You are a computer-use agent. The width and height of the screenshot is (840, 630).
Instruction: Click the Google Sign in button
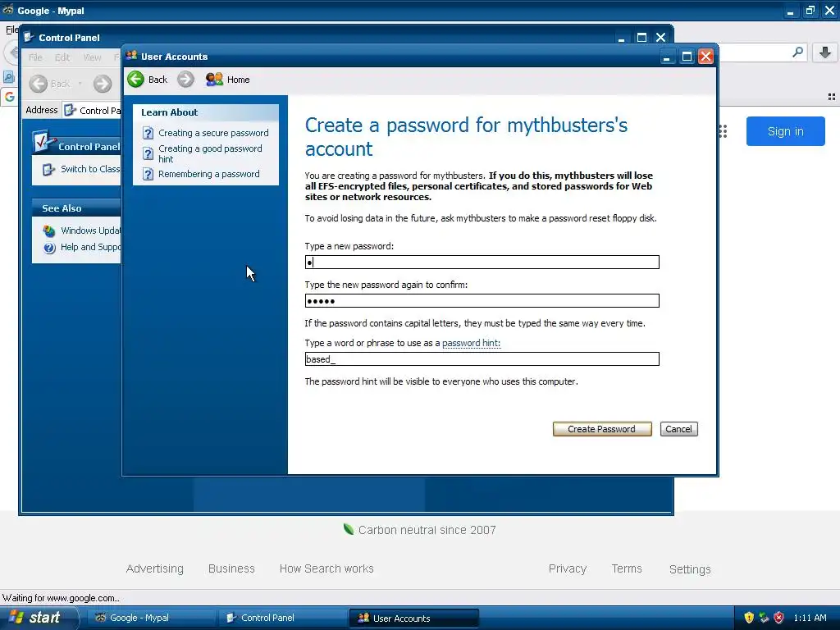(x=785, y=131)
